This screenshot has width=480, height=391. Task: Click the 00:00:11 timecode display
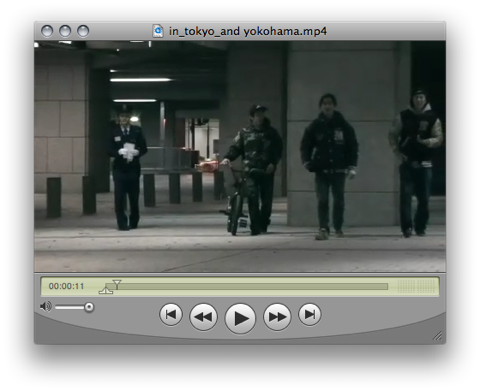coord(66,286)
